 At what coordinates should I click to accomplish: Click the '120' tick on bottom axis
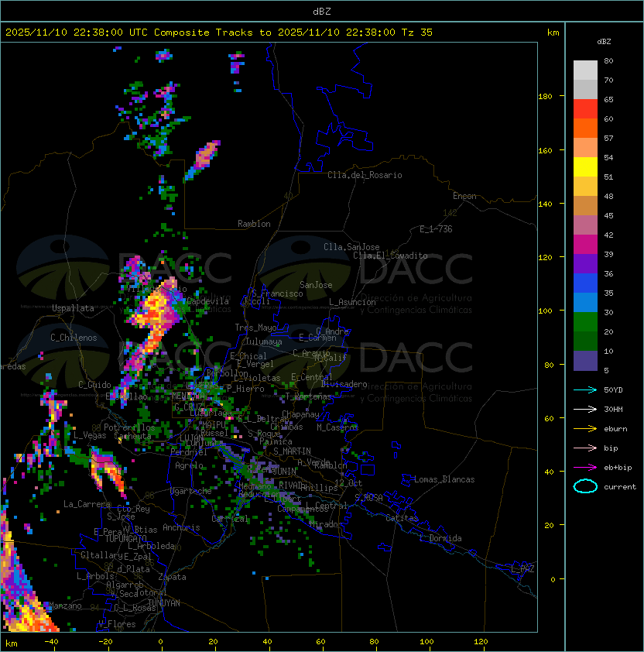[481, 642]
